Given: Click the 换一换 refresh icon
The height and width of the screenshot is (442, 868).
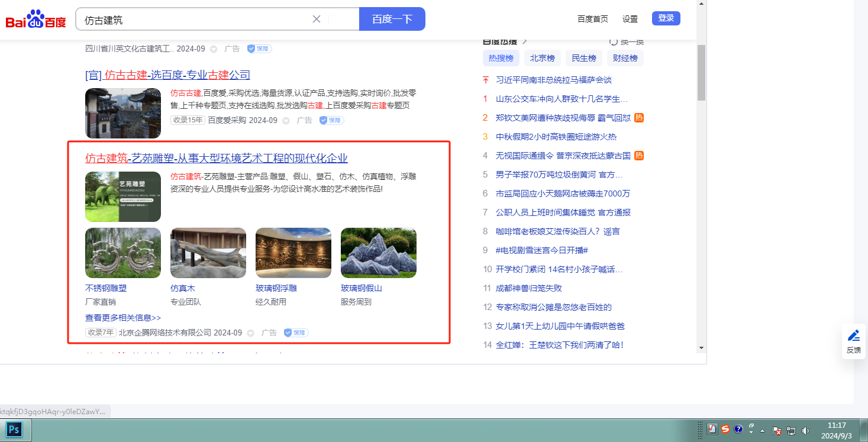Looking at the screenshot, I should click(614, 42).
